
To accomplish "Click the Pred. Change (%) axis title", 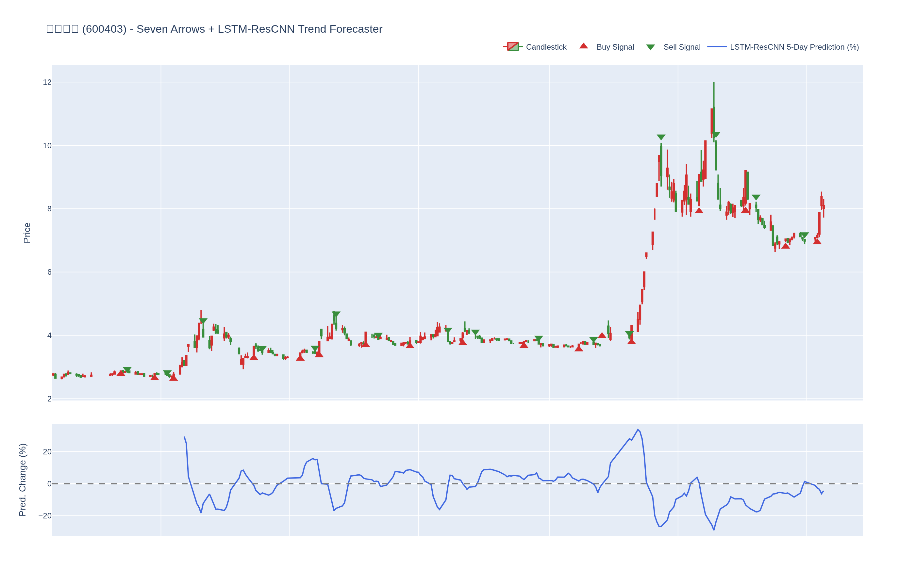I will pyautogui.click(x=23, y=480).
